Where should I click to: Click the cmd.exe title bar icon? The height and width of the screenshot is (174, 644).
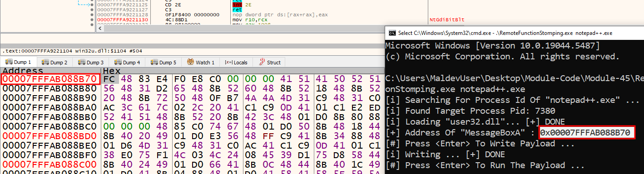pyautogui.click(x=391, y=33)
